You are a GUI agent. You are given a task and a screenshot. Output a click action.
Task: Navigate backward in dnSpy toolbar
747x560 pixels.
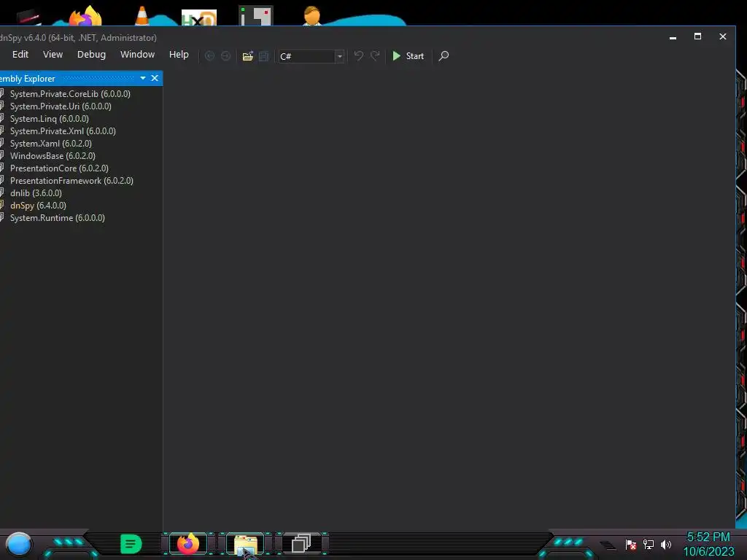point(209,55)
